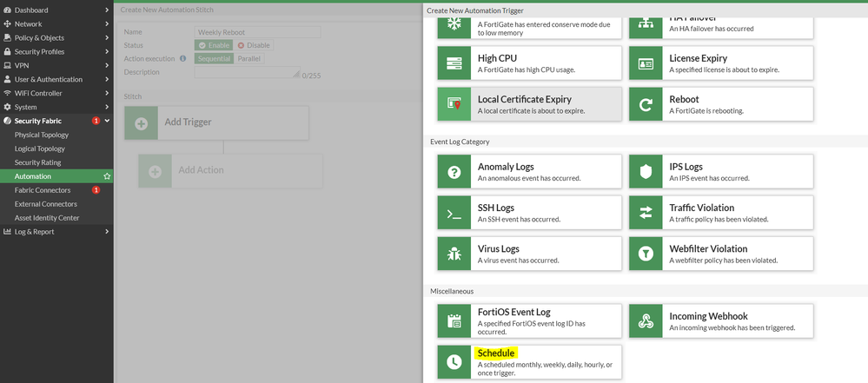Select the High CPU trigger title
This screenshot has width=868, height=383.
point(497,58)
